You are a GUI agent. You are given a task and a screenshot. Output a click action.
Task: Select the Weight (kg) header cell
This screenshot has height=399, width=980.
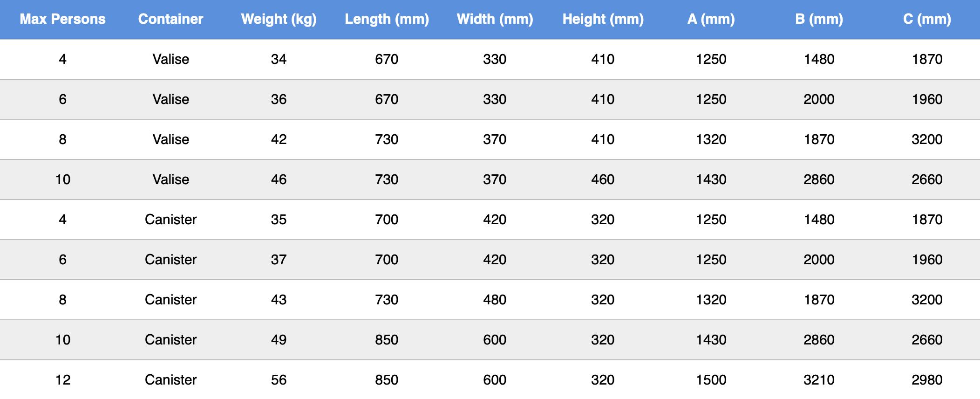pyautogui.click(x=279, y=19)
